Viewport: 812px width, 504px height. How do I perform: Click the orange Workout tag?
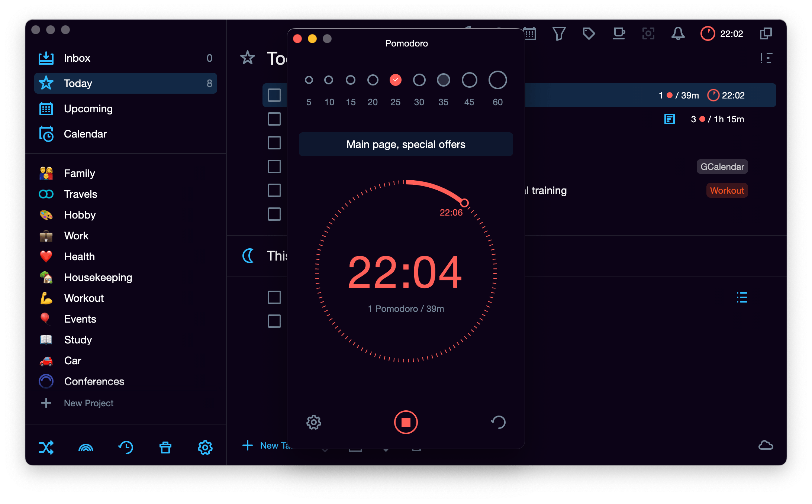727,190
